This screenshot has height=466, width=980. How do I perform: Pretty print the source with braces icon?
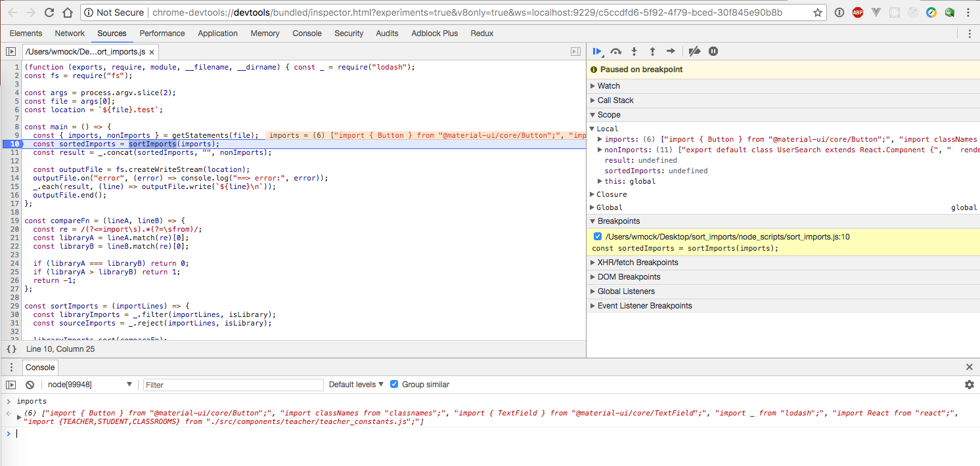pos(11,349)
